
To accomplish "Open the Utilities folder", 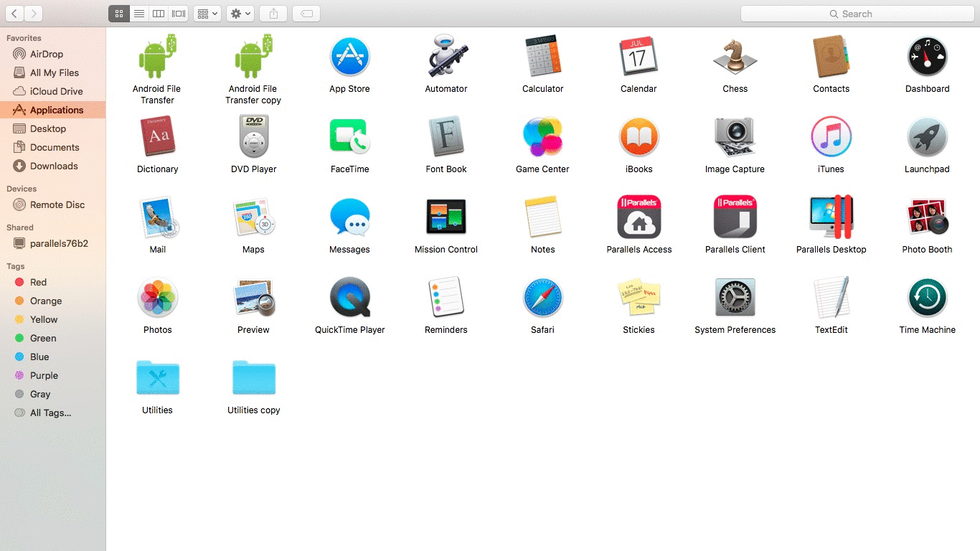I will 157,377.
